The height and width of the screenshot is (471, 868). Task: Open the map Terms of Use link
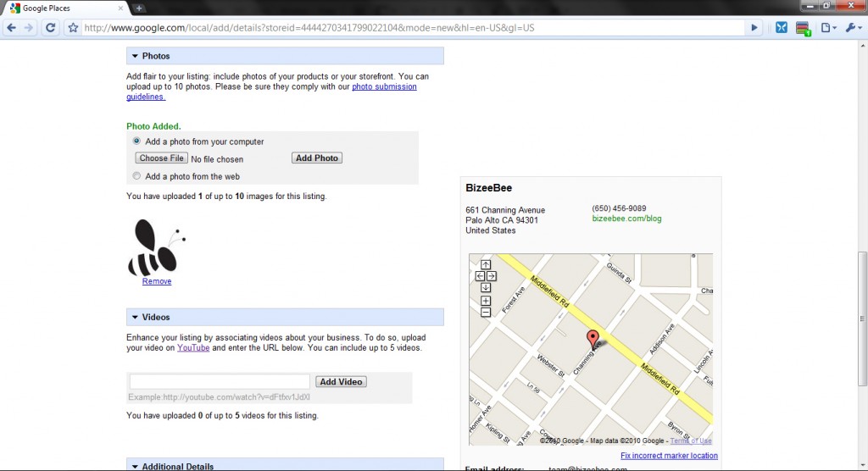690,441
